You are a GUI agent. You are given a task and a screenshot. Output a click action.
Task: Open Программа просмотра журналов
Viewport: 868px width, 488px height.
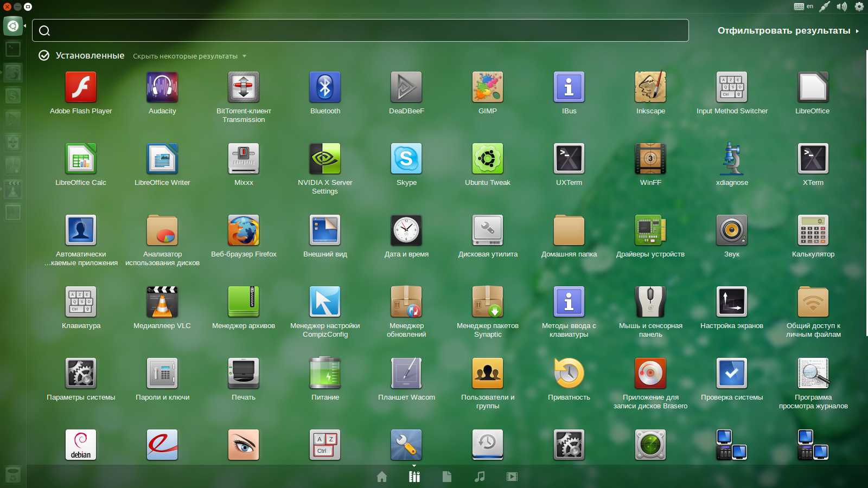813,374
